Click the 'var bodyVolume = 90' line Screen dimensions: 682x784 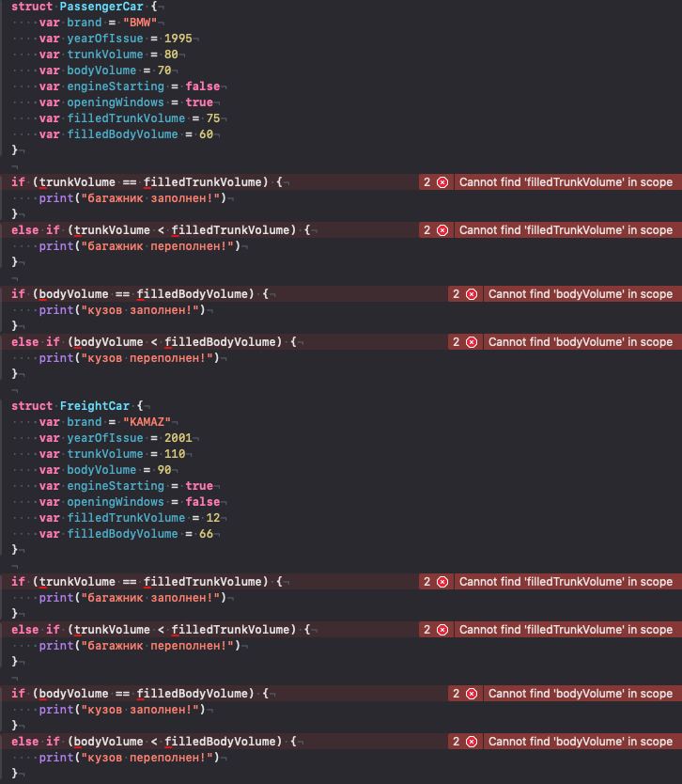[105, 470]
